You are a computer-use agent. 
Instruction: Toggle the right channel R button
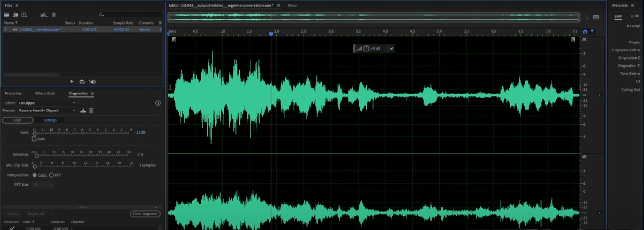tap(600, 213)
